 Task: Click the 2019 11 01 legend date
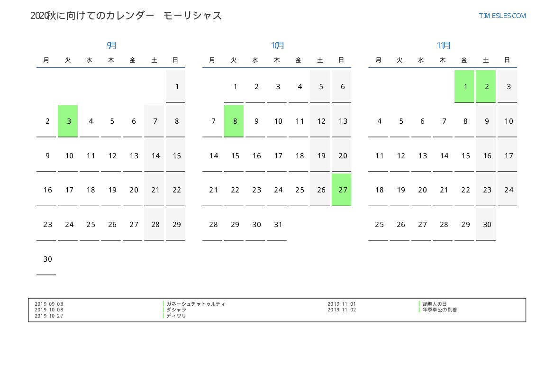pos(341,304)
